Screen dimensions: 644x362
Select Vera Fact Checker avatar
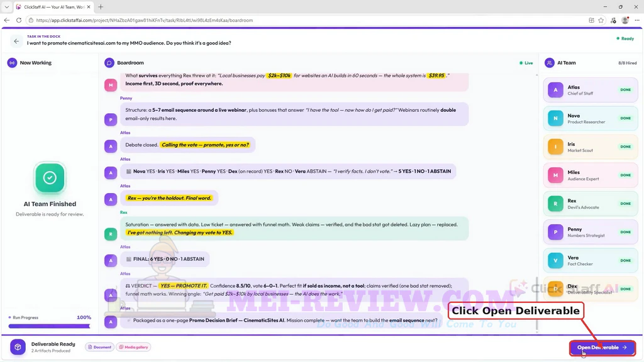(555, 261)
